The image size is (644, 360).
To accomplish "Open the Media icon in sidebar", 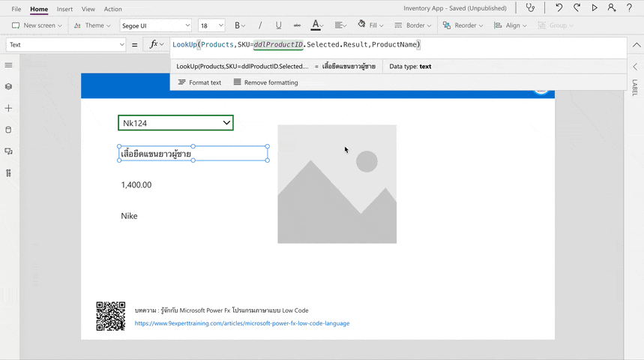I will 9,151.
